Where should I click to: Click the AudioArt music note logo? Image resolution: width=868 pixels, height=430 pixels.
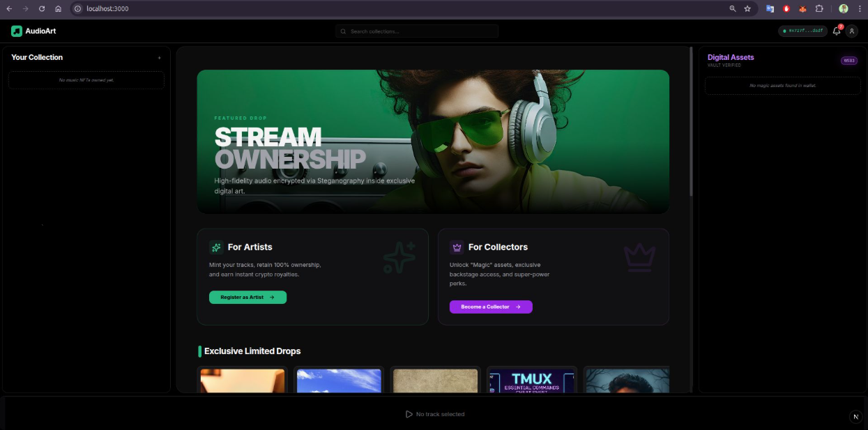pos(17,31)
